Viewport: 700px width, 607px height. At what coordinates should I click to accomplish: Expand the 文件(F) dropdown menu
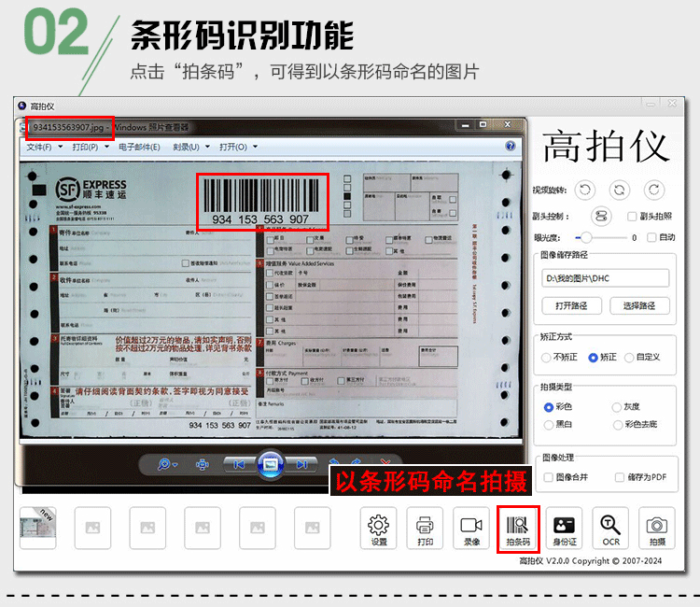[x=44, y=148]
